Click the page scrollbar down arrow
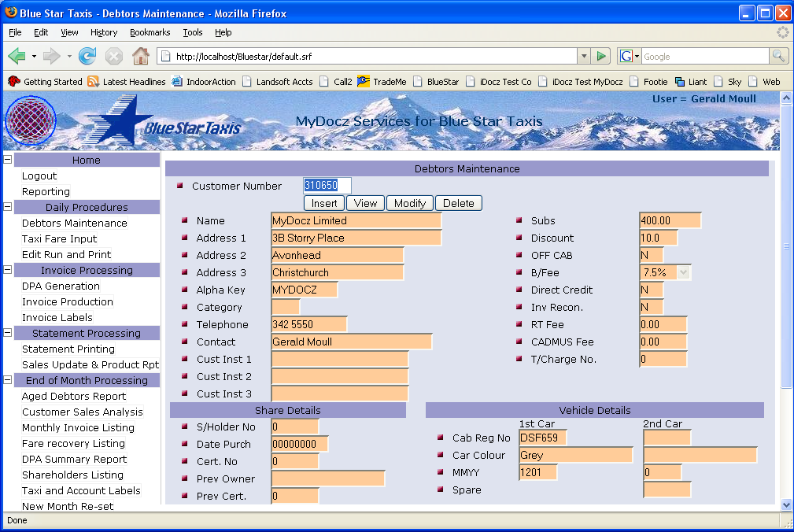This screenshot has height=532, width=794. pyautogui.click(x=786, y=504)
